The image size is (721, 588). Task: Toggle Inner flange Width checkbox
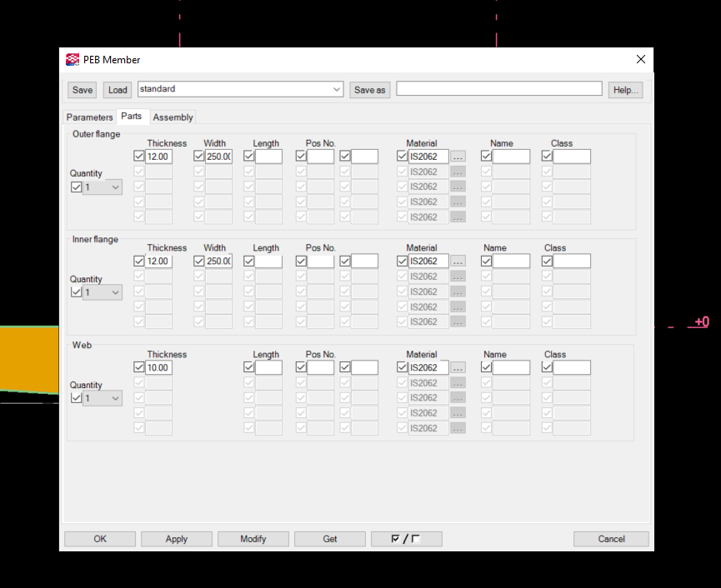[x=198, y=261]
